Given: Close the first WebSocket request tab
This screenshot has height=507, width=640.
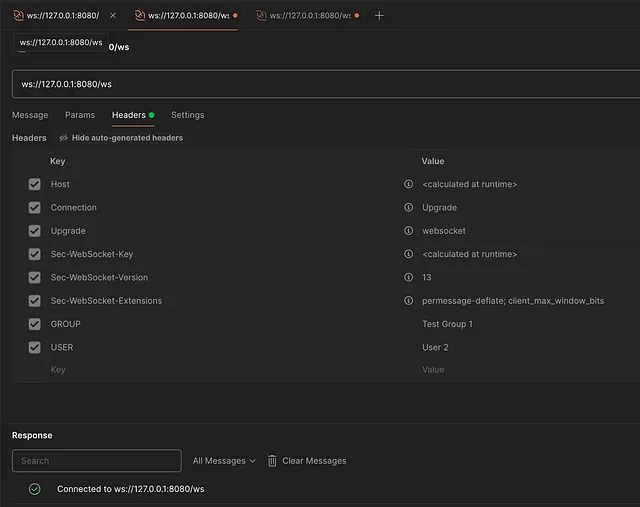Looking at the screenshot, I should click(112, 16).
